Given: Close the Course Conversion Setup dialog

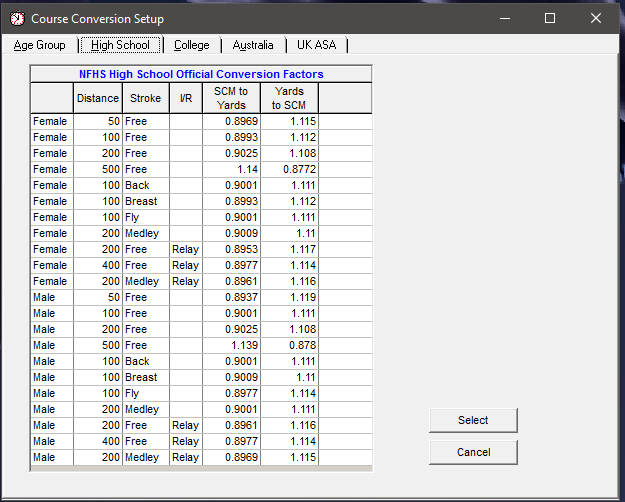Looking at the screenshot, I should tap(596, 18).
